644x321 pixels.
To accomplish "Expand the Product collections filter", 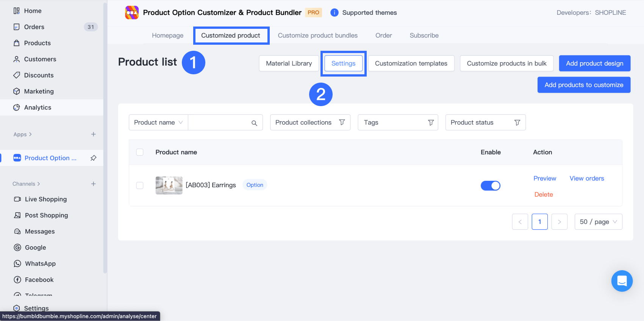I will point(310,122).
